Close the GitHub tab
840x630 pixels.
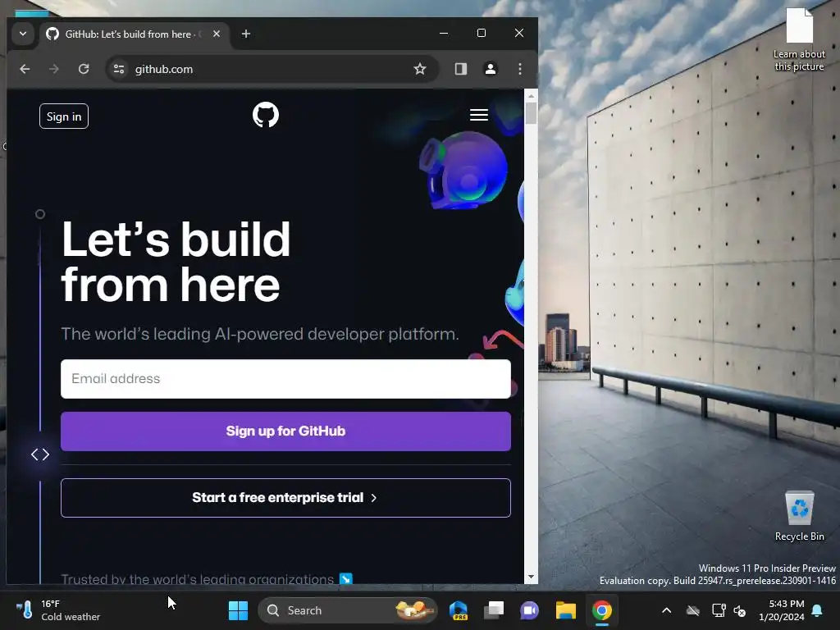coord(217,34)
